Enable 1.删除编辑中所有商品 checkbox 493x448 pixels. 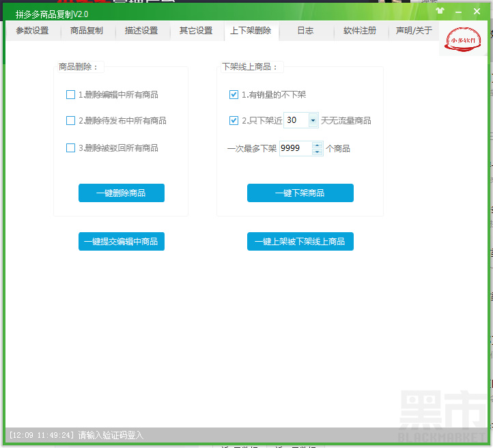coord(71,95)
